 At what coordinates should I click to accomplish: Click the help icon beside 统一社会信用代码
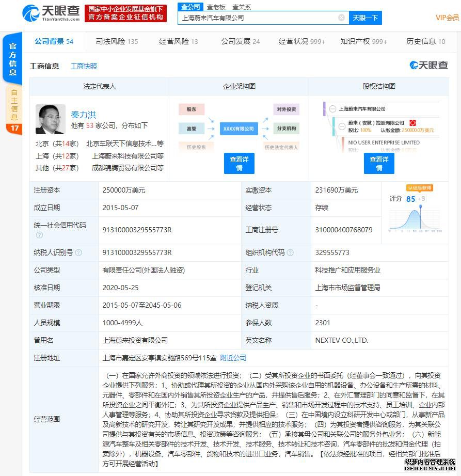39,235
